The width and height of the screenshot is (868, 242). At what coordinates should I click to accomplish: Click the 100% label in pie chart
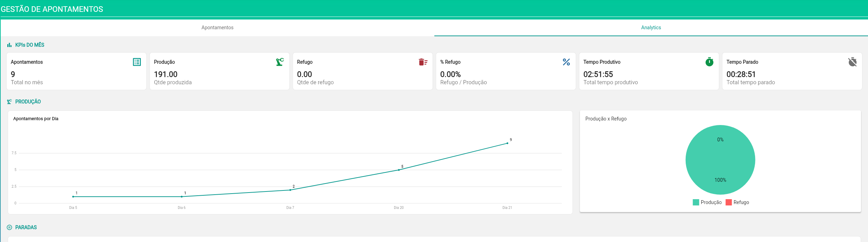point(720,180)
